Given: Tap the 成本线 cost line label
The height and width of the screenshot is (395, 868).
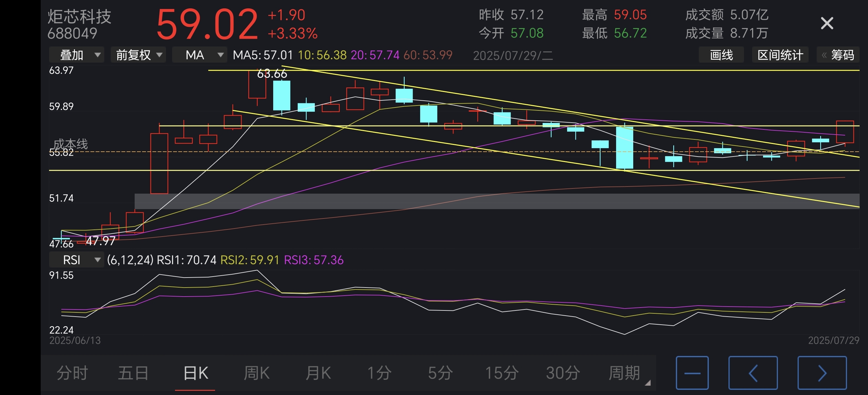Looking at the screenshot, I should (70, 144).
